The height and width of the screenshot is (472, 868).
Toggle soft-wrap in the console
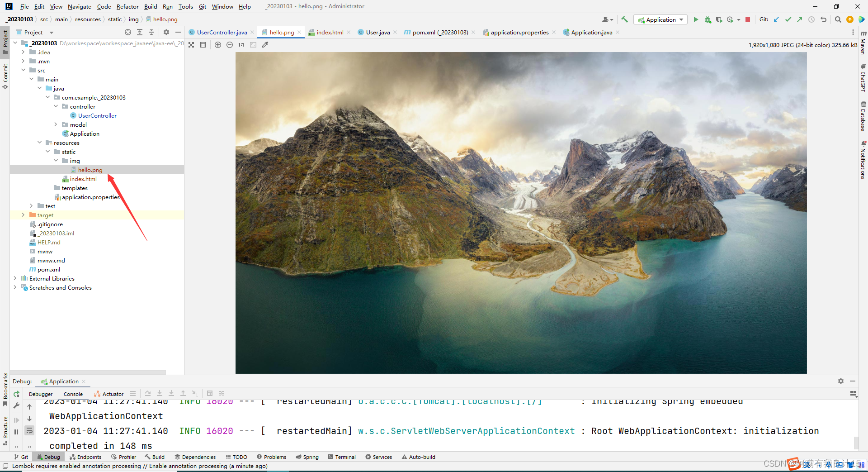tap(29, 430)
